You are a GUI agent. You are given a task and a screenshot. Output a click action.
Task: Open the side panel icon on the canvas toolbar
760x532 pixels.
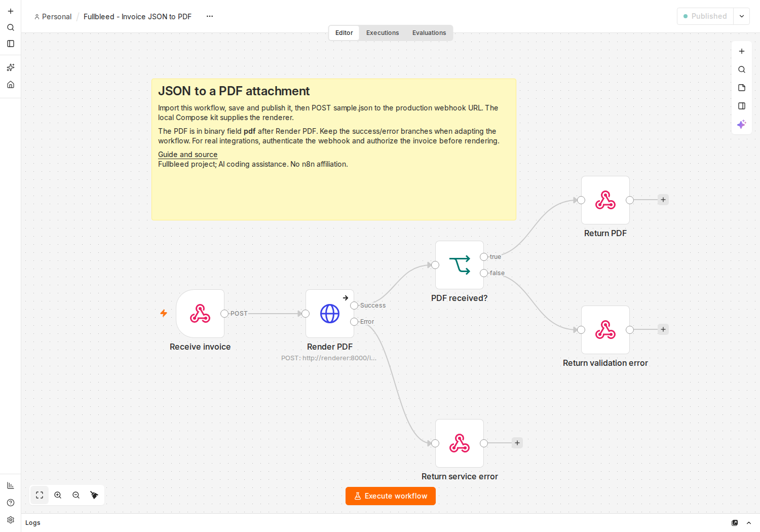click(742, 106)
